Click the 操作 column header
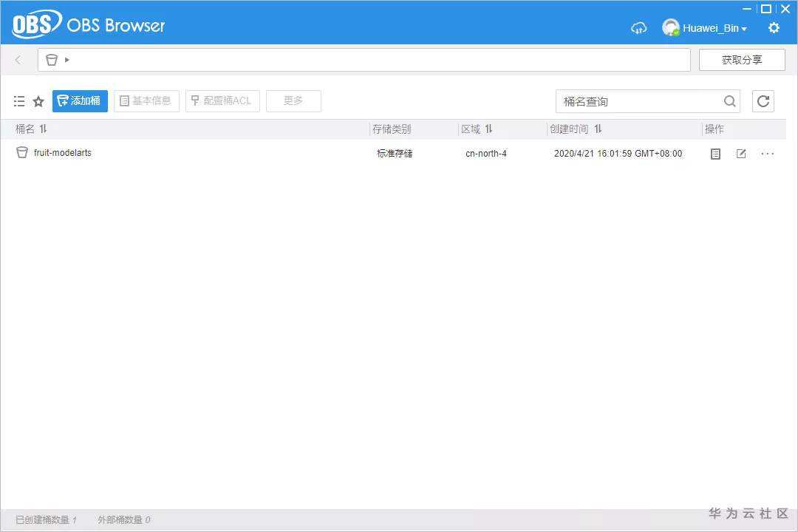This screenshot has height=532, width=798. 714,129
